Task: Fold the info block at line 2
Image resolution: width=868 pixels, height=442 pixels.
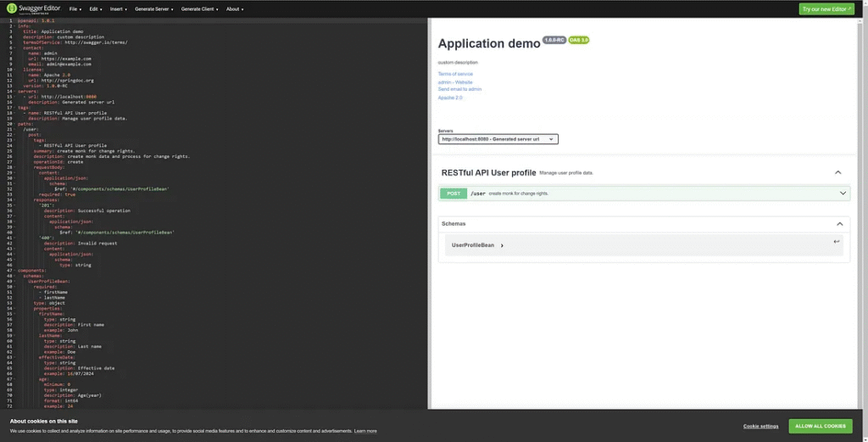Action: tap(15, 26)
